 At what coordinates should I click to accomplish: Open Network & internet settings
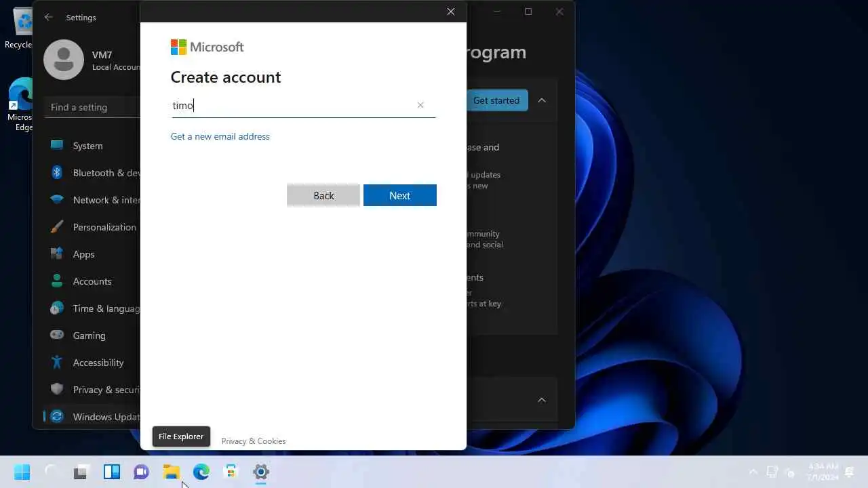[92, 200]
